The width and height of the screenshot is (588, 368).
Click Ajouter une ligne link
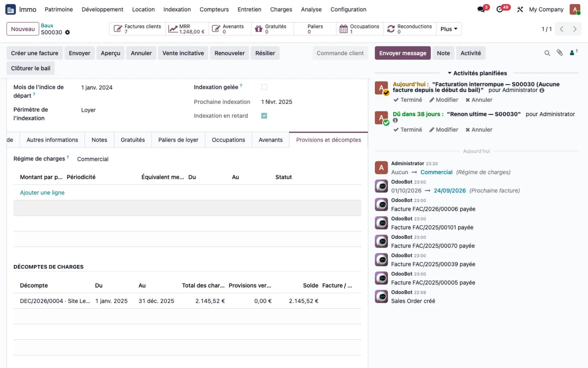(x=42, y=192)
